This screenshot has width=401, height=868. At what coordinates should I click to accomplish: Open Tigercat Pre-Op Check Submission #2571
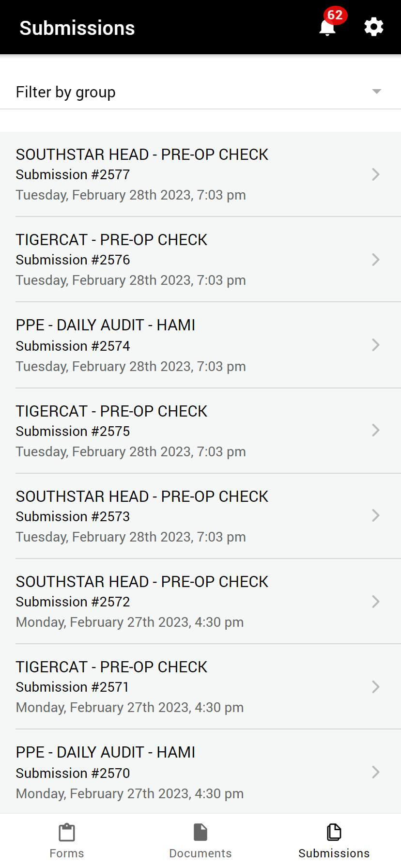200,687
